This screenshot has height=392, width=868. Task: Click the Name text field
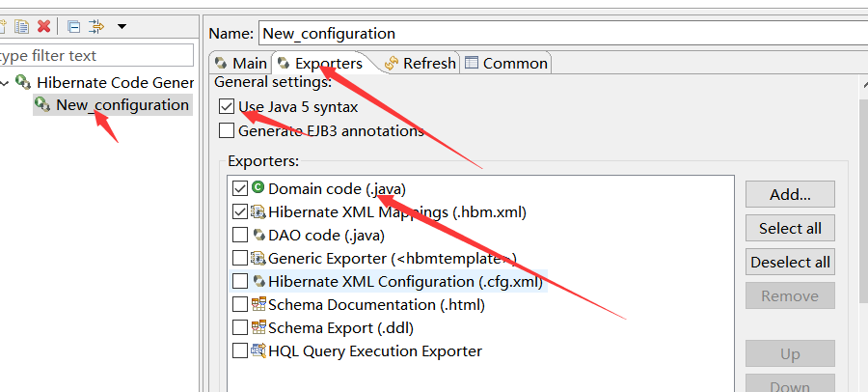coord(563,33)
